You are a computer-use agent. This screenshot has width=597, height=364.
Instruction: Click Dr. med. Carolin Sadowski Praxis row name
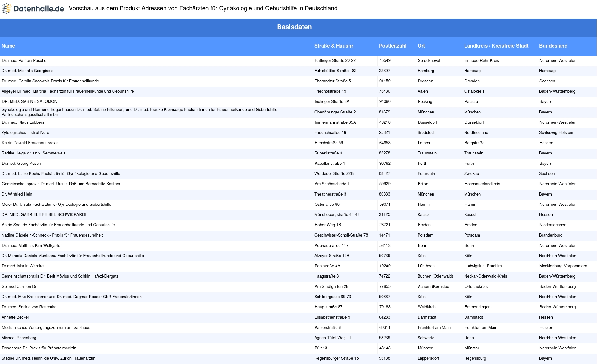coord(50,81)
